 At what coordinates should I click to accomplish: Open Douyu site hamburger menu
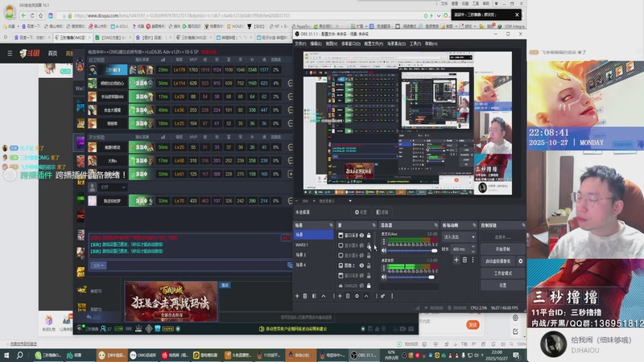(10, 53)
